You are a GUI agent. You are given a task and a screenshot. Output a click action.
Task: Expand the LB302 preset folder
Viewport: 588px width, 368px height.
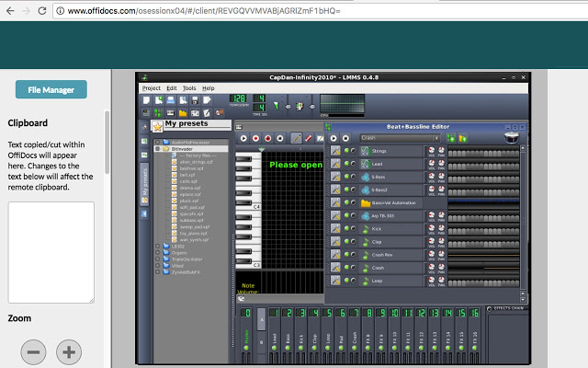tap(157, 247)
